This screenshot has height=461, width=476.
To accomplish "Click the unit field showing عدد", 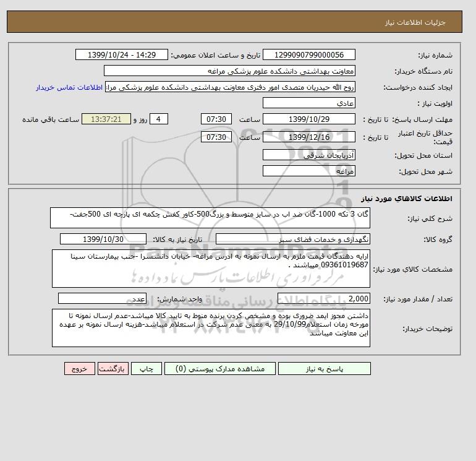I will tap(102, 299).
